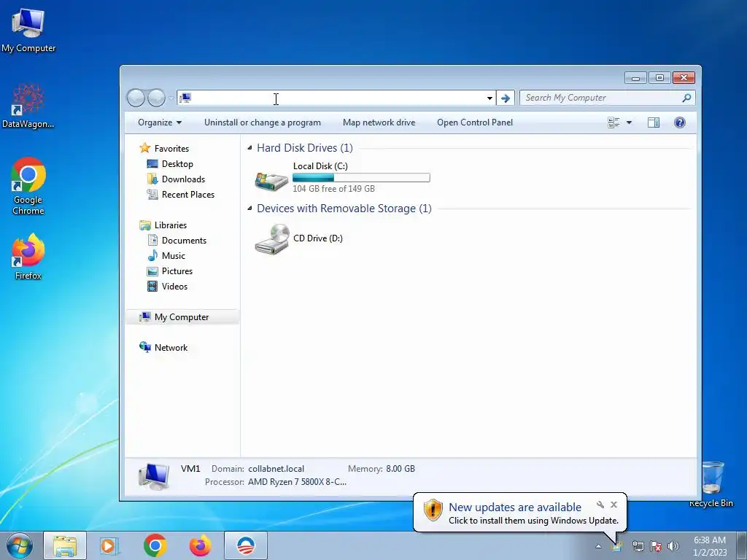Select Libraries in the navigation pane

[x=170, y=225]
